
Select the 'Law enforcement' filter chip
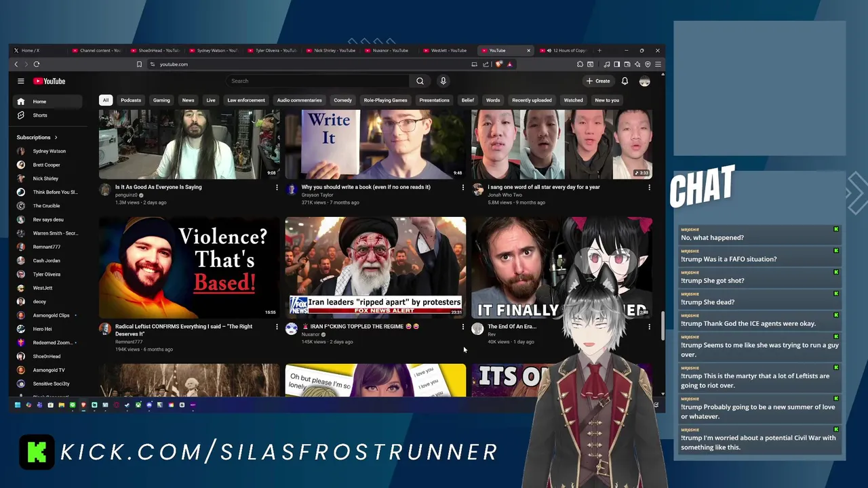coord(246,100)
